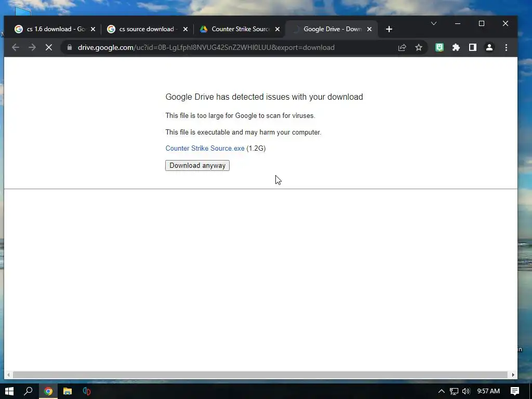View site information via lock icon

tap(70, 47)
